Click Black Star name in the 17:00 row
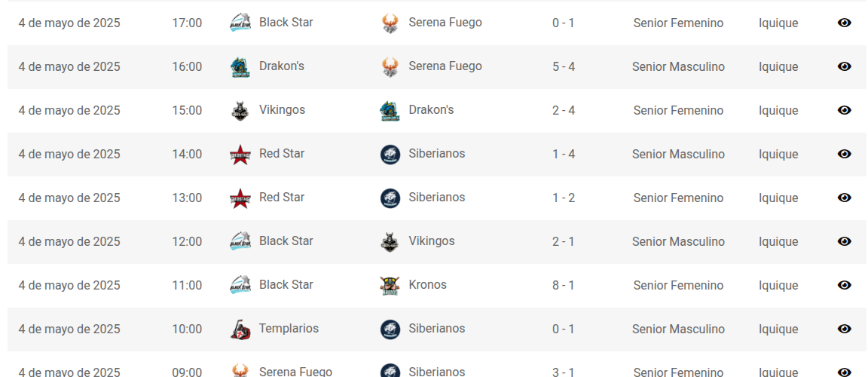This screenshot has width=868, height=377. (x=286, y=22)
